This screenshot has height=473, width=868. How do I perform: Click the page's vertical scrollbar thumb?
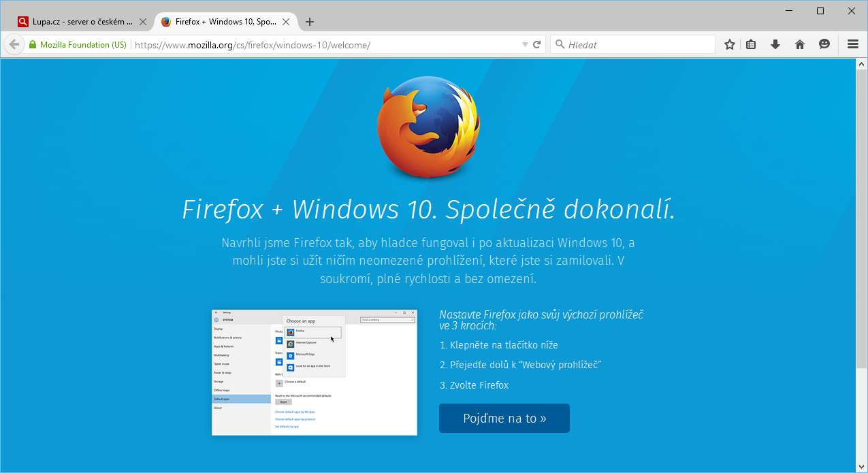point(861,218)
